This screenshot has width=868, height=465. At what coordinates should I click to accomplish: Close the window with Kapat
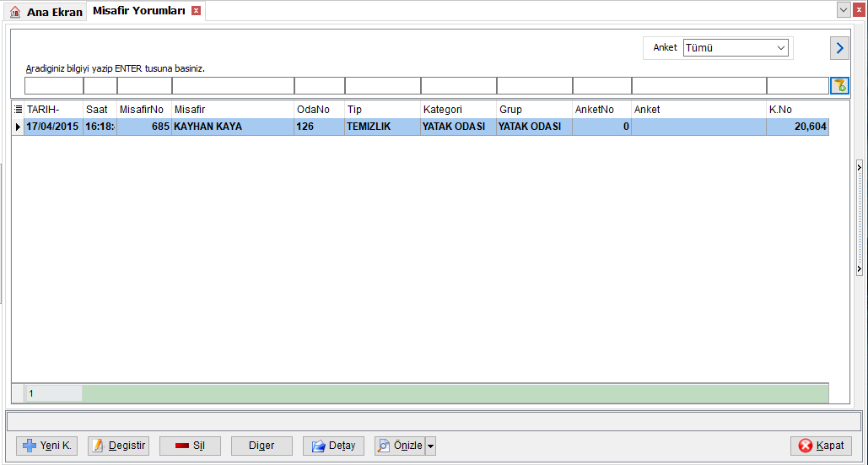coord(821,446)
